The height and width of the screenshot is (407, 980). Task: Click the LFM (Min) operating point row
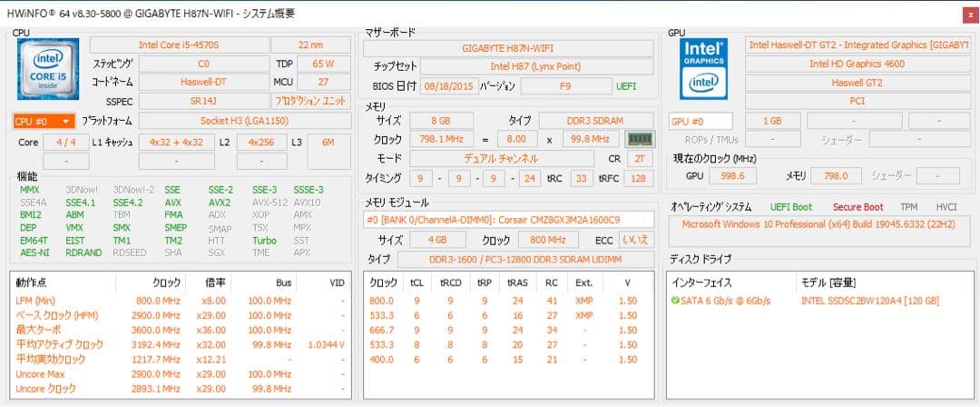(x=180, y=302)
